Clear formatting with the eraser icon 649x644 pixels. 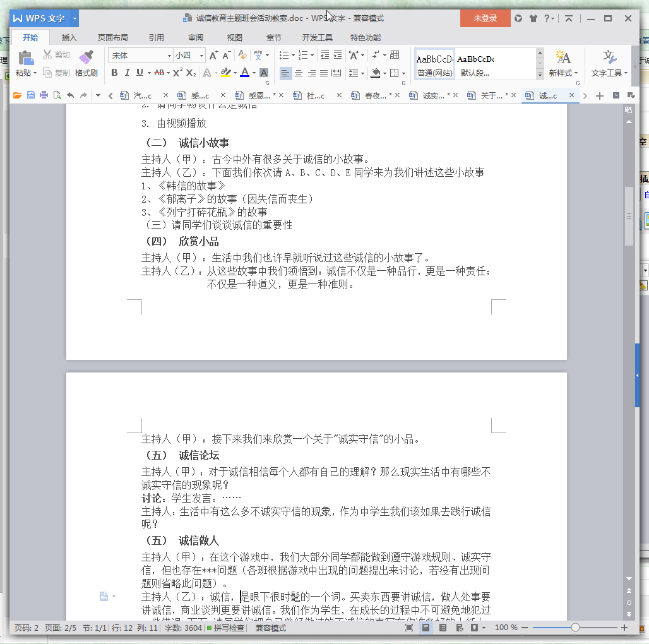242,55
